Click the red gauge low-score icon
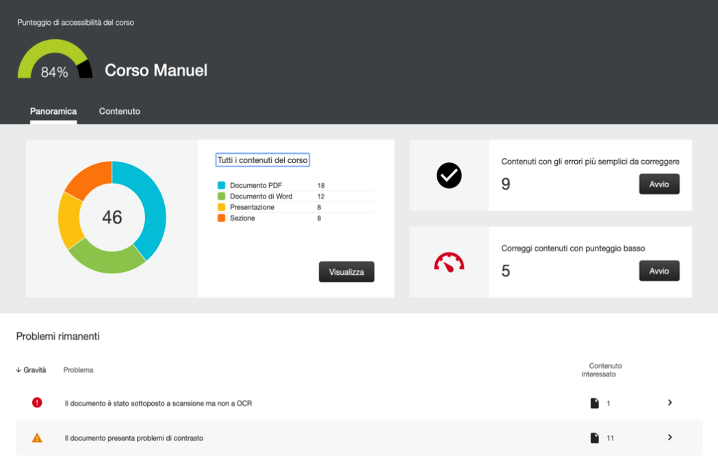Image resolution: width=718 pixels, height=468 pixels. [x=449, y=263]
